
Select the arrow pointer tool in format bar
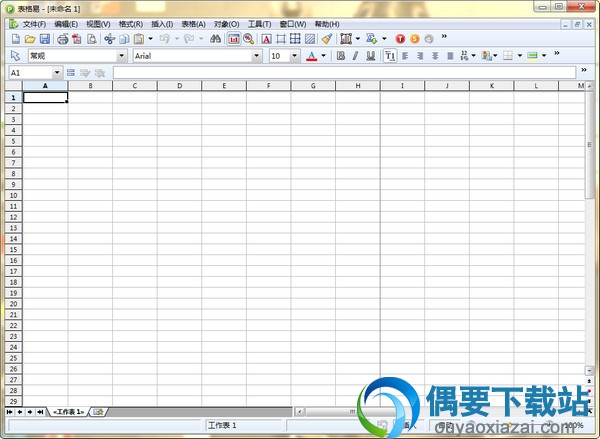coord(15,56)
